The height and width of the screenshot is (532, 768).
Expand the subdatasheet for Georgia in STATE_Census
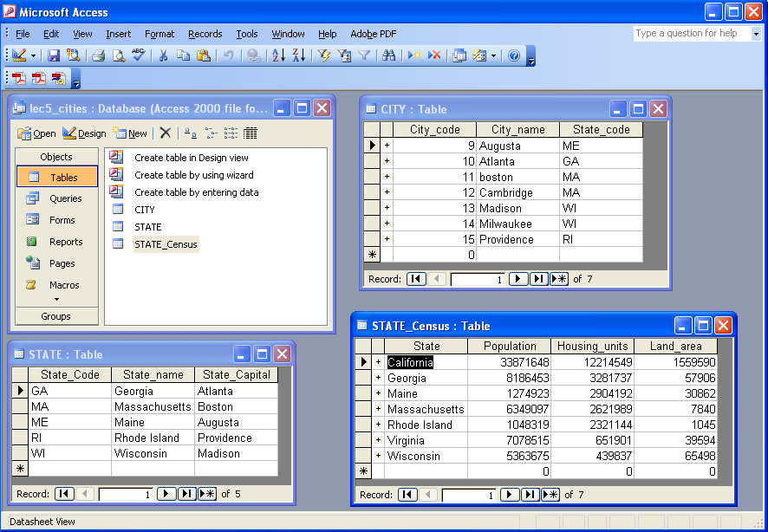(x=378, y=378)
